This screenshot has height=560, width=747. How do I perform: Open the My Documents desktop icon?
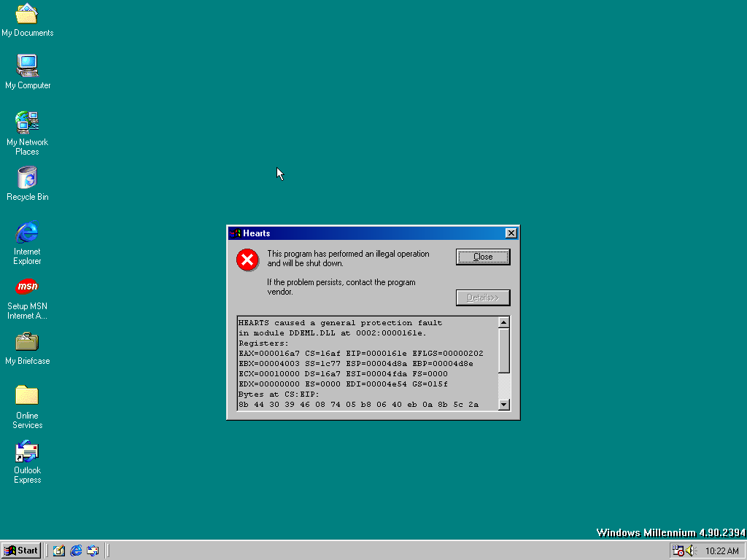tap(27, 14)
